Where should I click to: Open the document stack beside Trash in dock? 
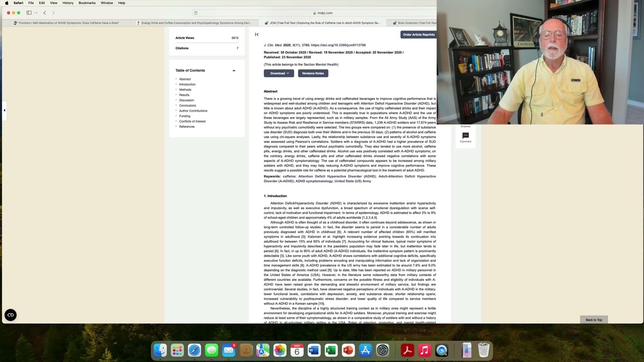coord(466,350)
